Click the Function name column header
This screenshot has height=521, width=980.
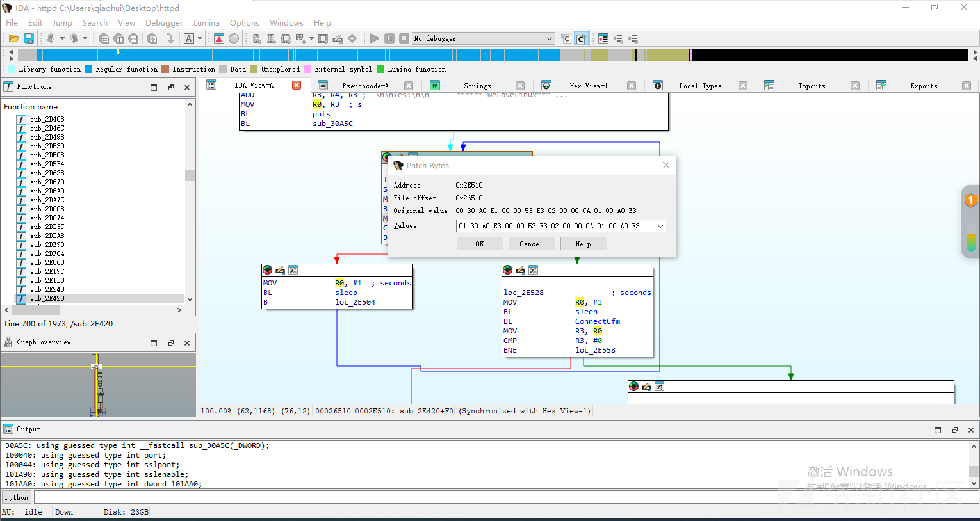(31, 106)
